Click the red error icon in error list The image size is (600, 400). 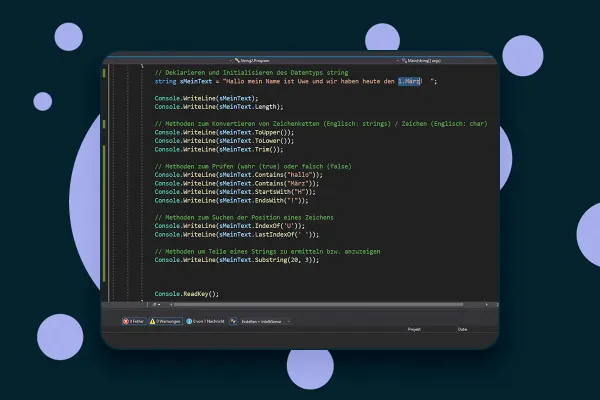tap(126, 321)
